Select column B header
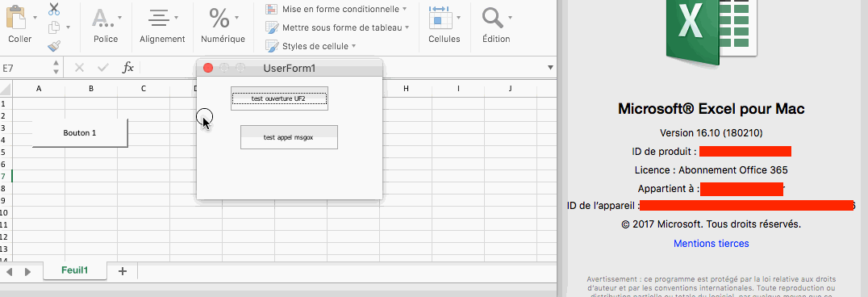 tap(91, 89)
